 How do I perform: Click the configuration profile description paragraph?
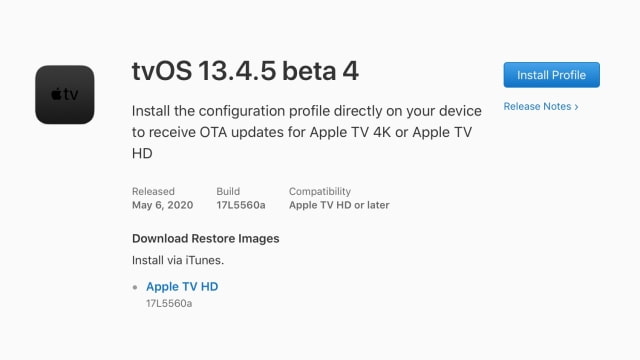pyautogui.click(x=307, y=132)
